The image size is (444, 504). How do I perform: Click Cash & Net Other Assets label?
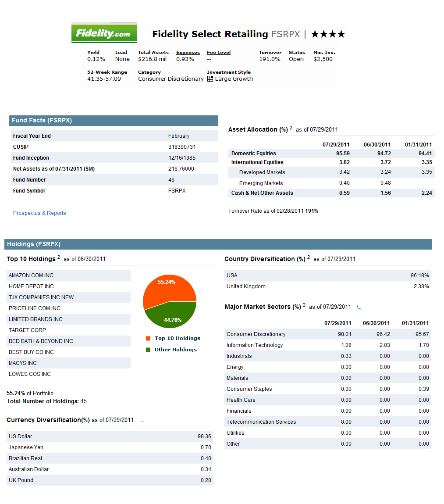click(262, 193)
